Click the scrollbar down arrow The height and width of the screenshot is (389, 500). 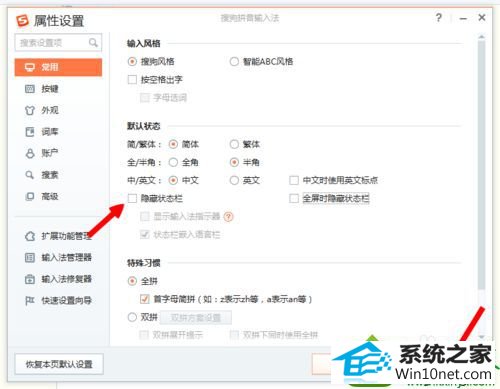pos(481,337)
